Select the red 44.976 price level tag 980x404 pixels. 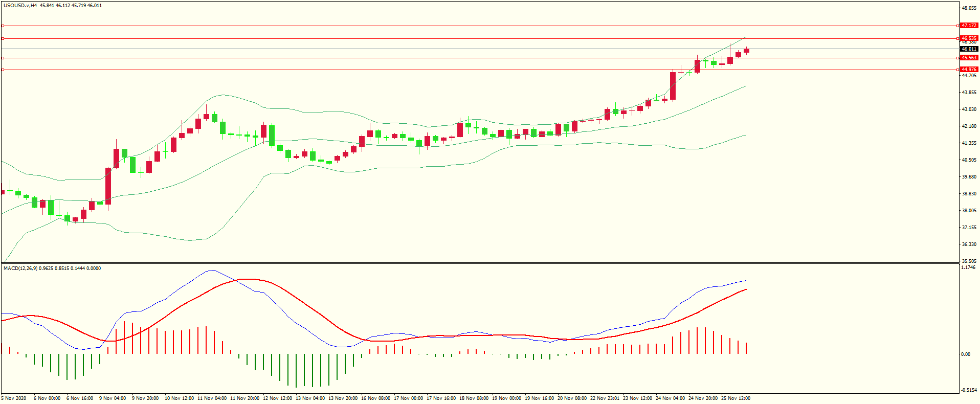click(969, 70)
